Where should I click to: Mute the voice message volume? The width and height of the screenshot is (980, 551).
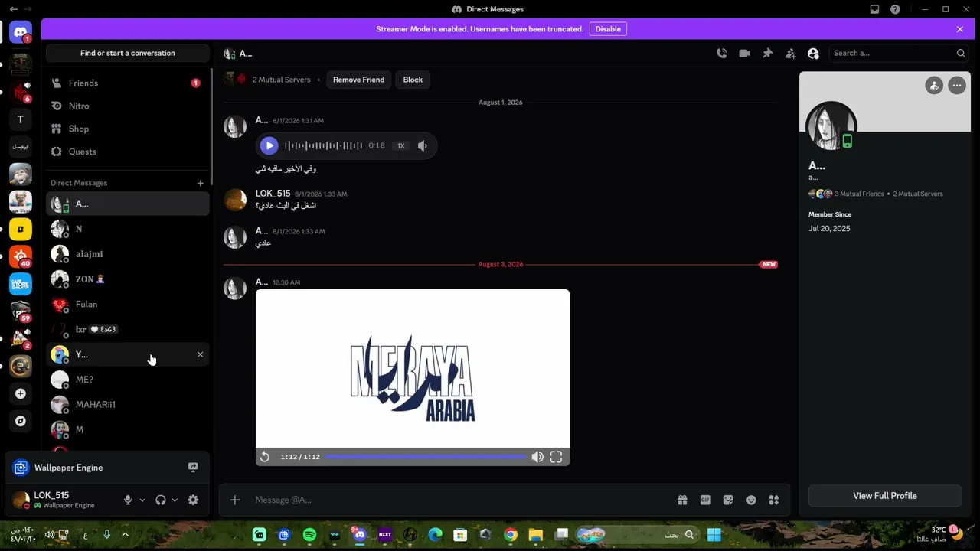coord(423,145)
